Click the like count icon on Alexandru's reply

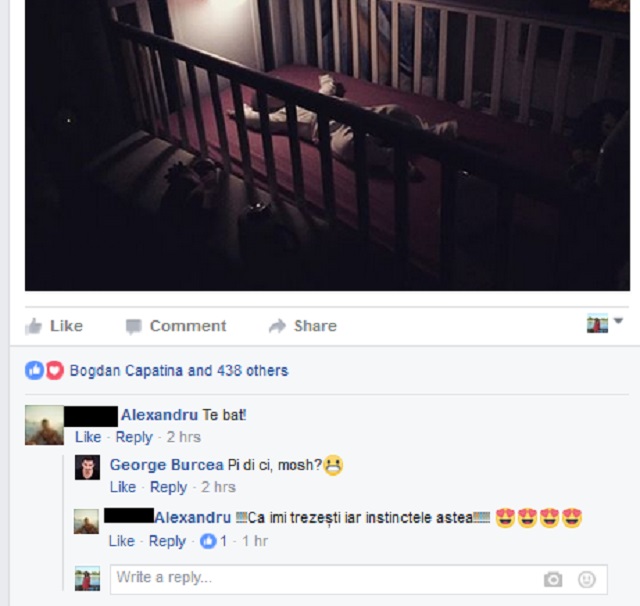pyautogui.click(x=208, y=541)
